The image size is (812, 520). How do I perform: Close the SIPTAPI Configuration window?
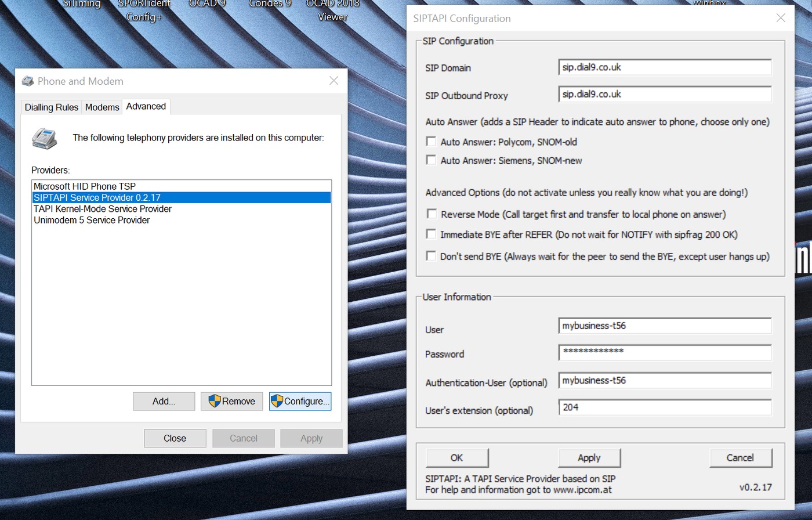point(781,18)
